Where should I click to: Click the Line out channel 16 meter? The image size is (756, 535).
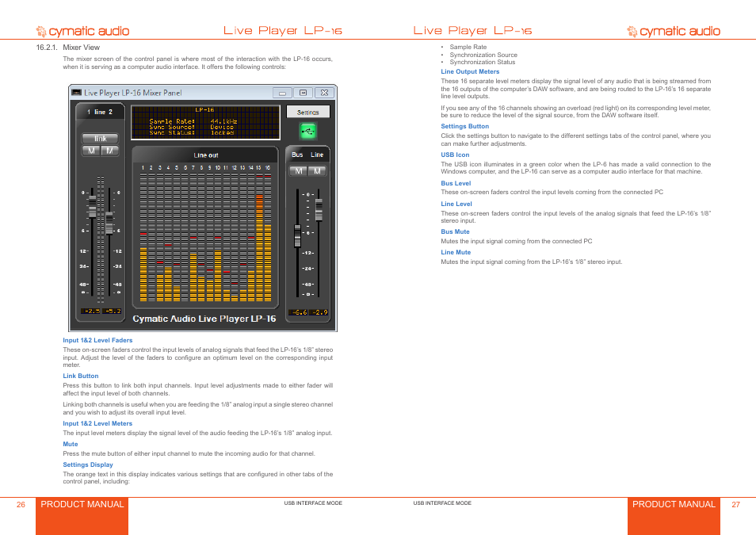(268, 237)
